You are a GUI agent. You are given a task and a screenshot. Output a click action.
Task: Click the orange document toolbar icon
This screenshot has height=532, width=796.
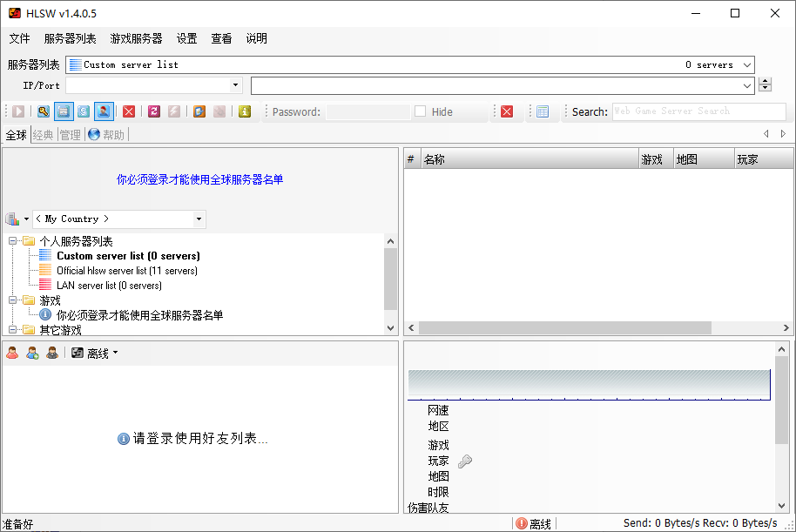[199, 111]
